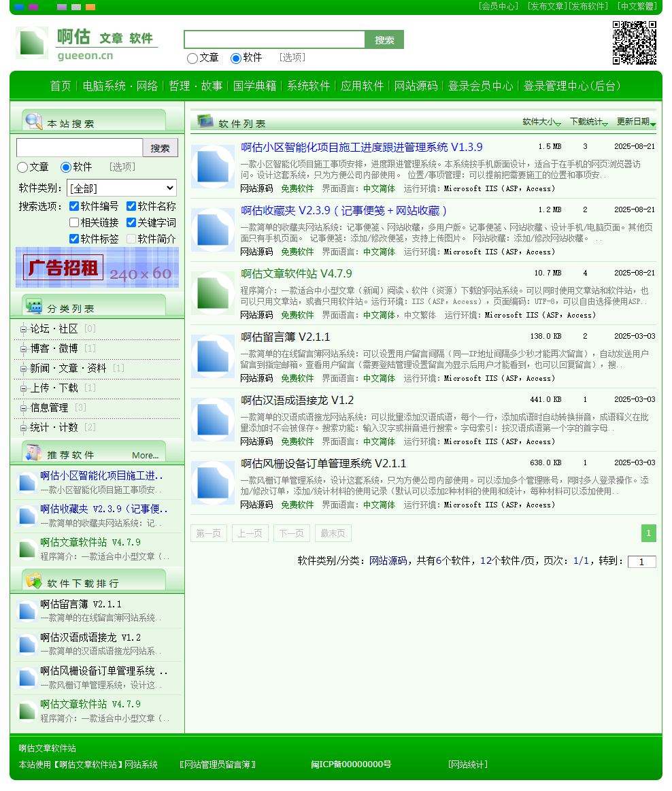This screenshot has height=791, width=672.
Task: Open 系统软件 in the navigation bar
Action: point(308,86)
